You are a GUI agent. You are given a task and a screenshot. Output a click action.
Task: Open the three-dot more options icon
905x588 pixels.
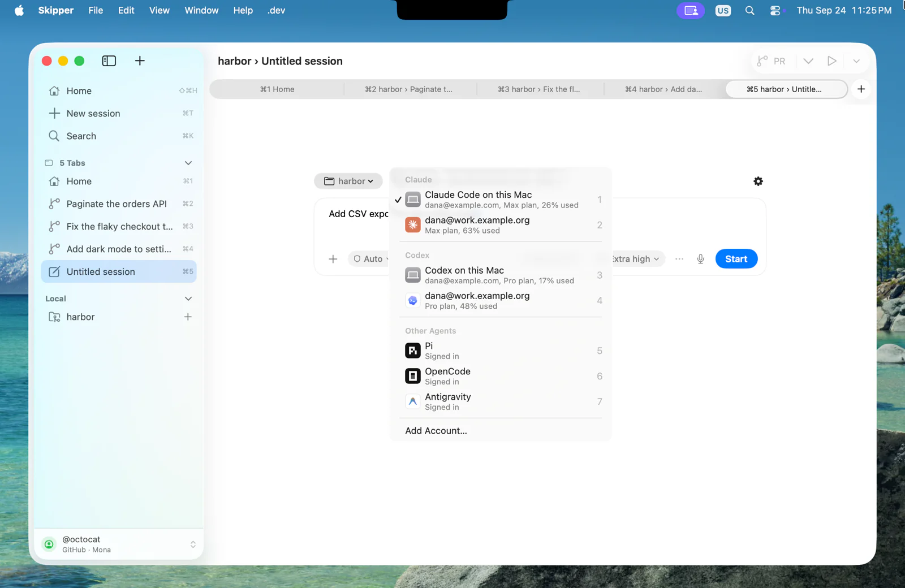click(679, 259)
